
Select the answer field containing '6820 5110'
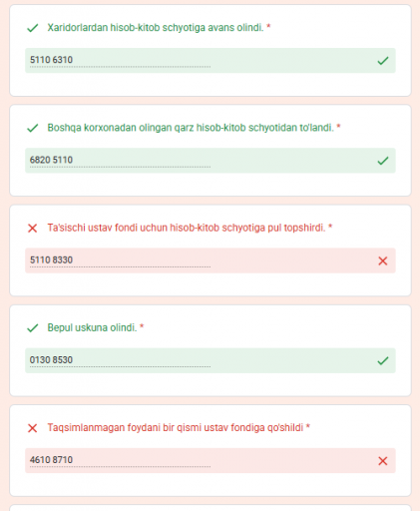[x=210, y=161]
